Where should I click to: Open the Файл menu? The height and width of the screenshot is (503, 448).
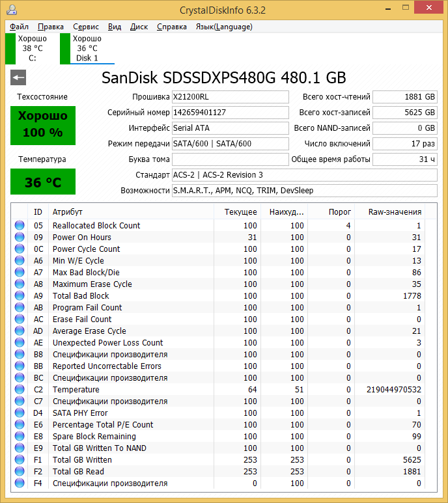19,27
